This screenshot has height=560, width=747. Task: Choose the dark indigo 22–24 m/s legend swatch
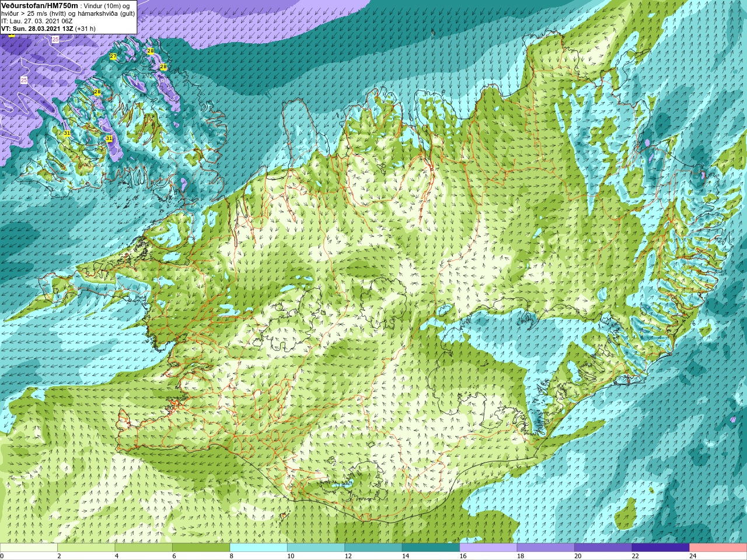coord(661,548)
